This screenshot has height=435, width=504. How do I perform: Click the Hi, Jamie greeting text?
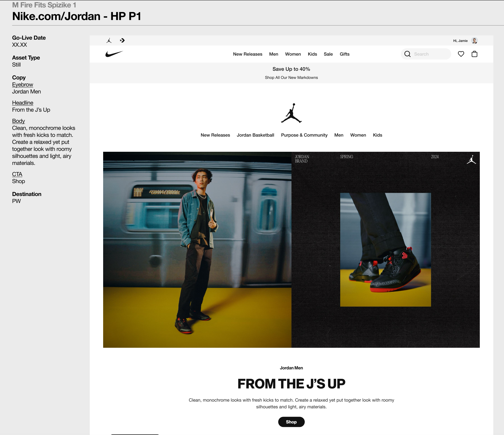pos(460,41)
